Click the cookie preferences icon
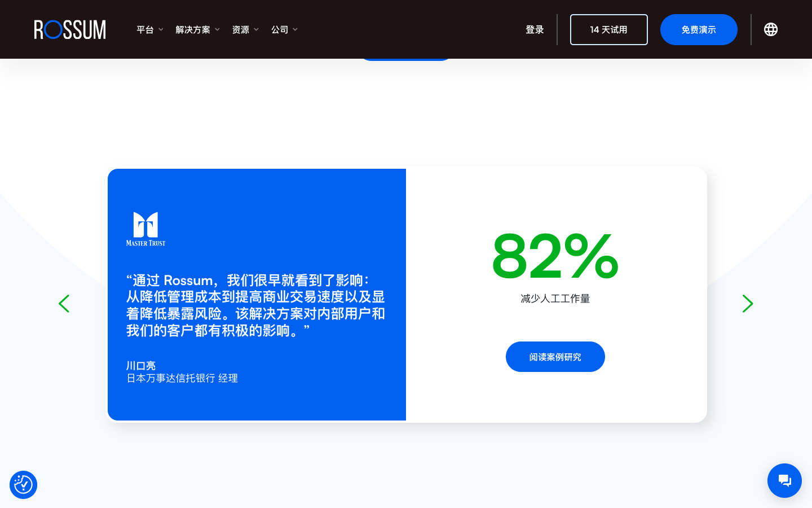 pyautogui.click(x=23, y=485)
